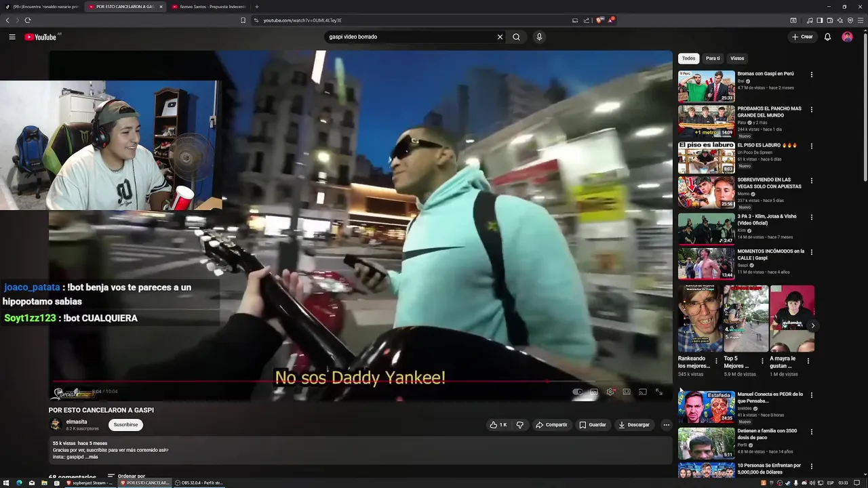Open the YouTube guide hamburger menu

tap(12, 37)
